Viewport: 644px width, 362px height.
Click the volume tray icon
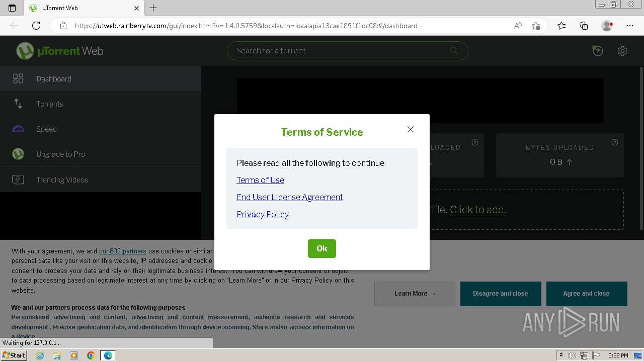coord(572,355)
